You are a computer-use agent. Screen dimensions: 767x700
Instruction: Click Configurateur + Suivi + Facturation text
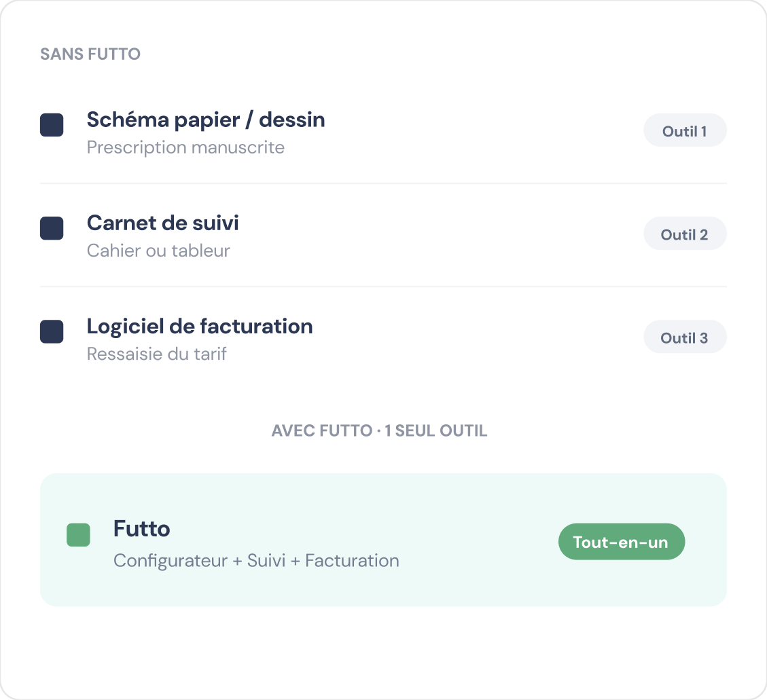(x=256, y=561)
